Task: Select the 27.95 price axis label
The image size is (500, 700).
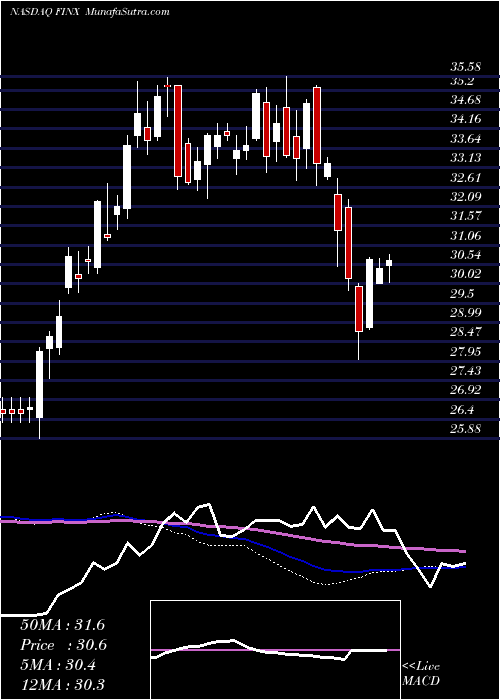Action: 465,352
